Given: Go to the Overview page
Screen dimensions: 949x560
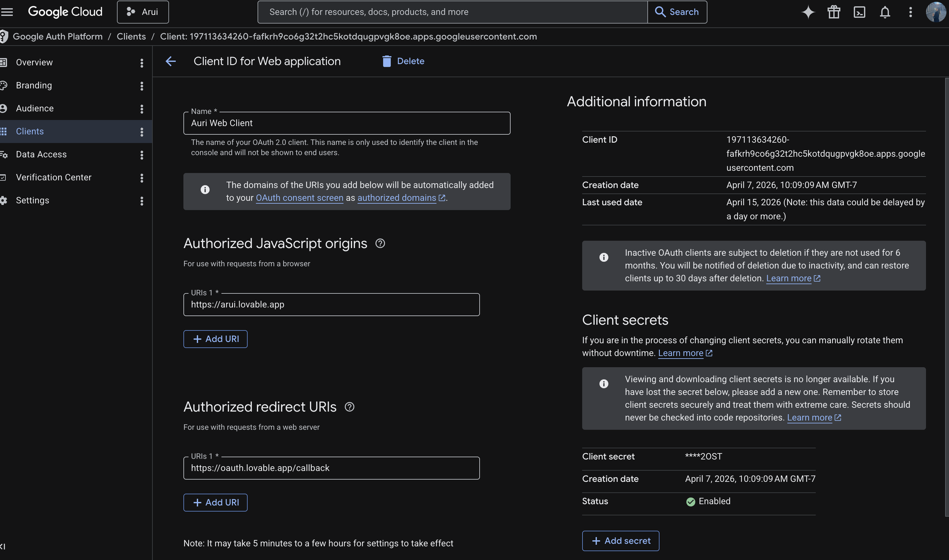Looking at the screenshot, I should (x=34, y=62).
